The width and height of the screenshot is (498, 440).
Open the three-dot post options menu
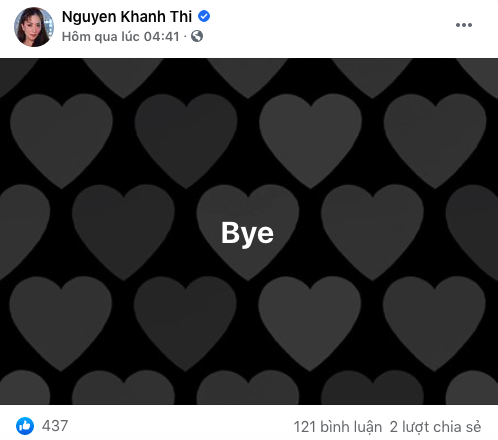pyautogui.click(x=464, y=25)
